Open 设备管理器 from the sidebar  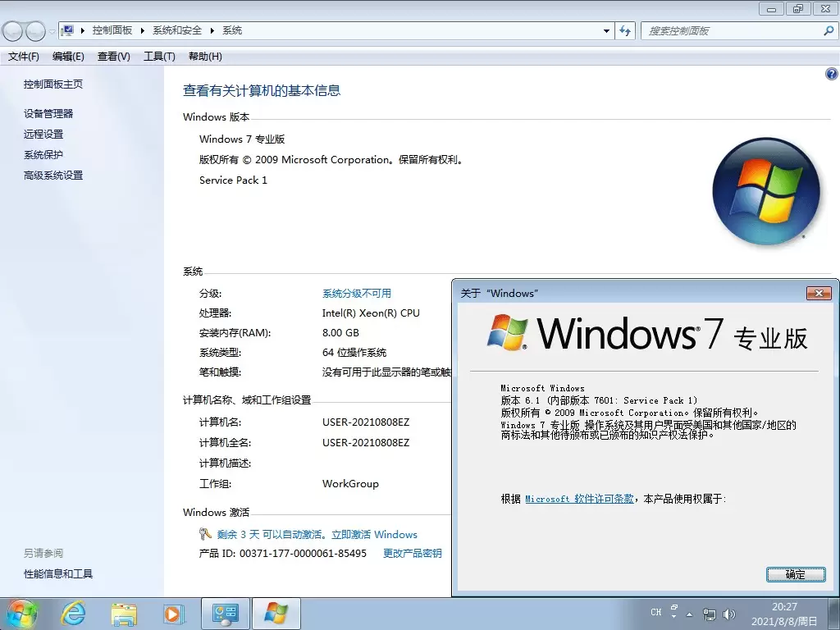[48, 113]
